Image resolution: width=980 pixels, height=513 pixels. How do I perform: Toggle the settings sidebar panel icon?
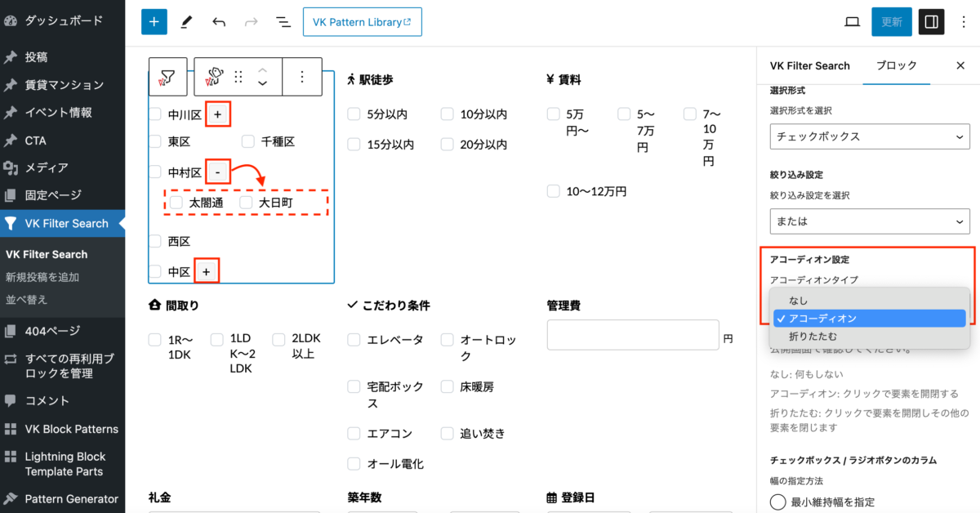pyautogui.click(x=931, y=22)
